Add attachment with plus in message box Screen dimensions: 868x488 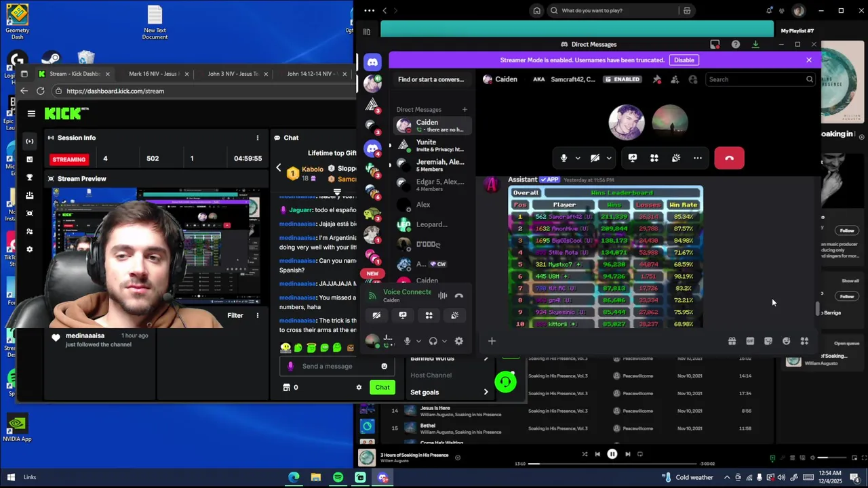coord(492,341)
